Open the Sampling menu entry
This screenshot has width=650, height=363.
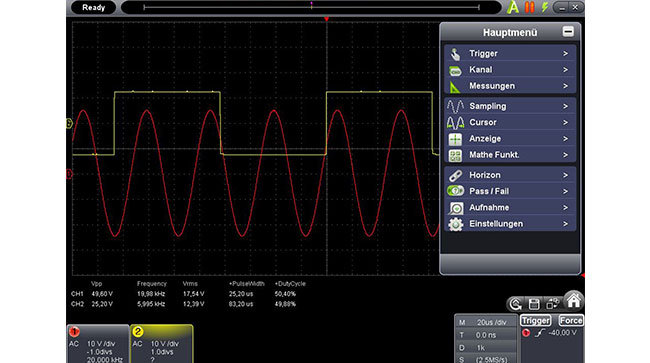pos(509,106)
